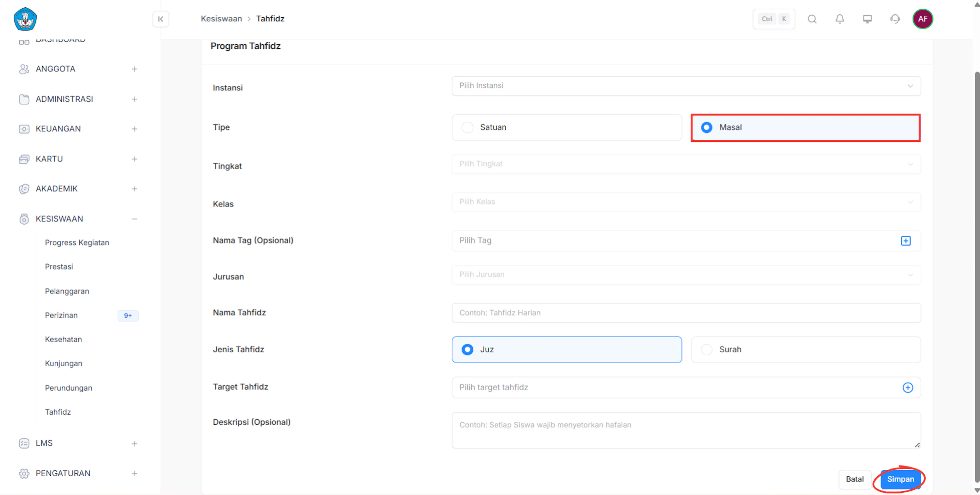Click the Kesiswaan icon in sidebar
The height and width of the screenshot is (495, 980).
tap(24, 219)
